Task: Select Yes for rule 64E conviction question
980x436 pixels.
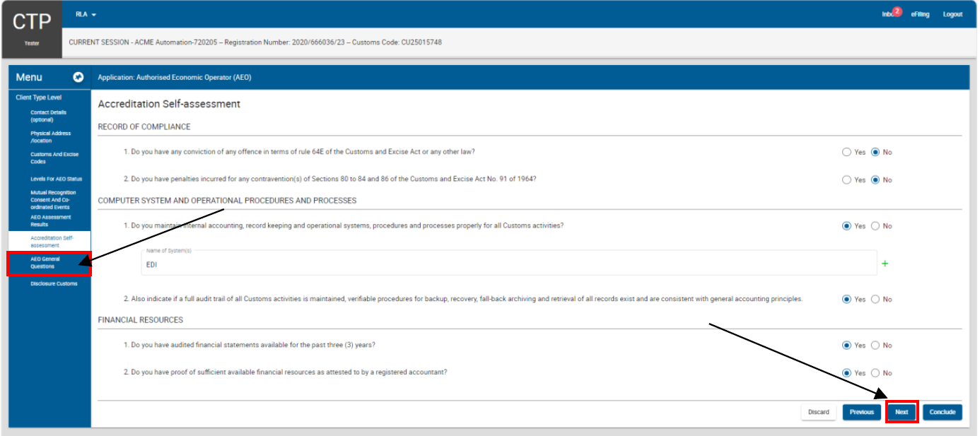Action: pyautogui.click(x=846, y=152)
